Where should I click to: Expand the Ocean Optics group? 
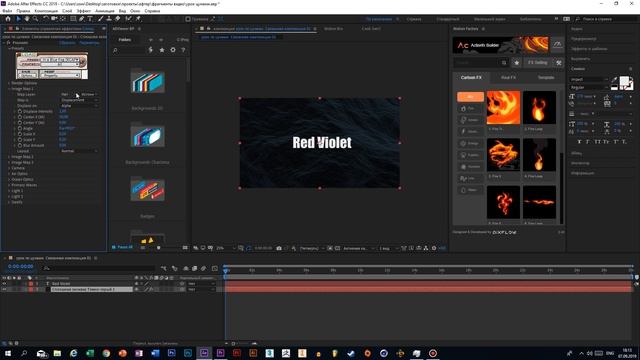coord(9,179)
